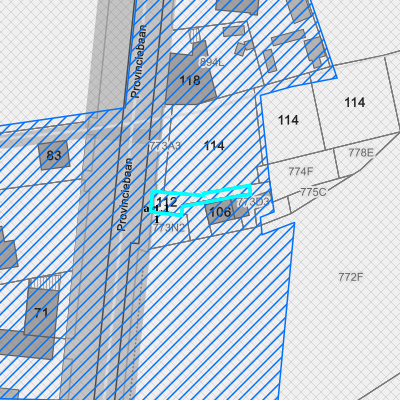This screenshot has height=400, width=400.
Task: Click the upper Provinciebaan street label
Action: [139, 61]
